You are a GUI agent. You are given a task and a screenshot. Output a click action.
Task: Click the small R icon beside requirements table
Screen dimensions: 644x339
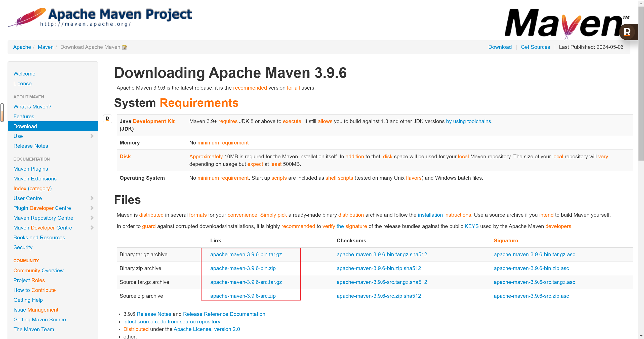107,119
